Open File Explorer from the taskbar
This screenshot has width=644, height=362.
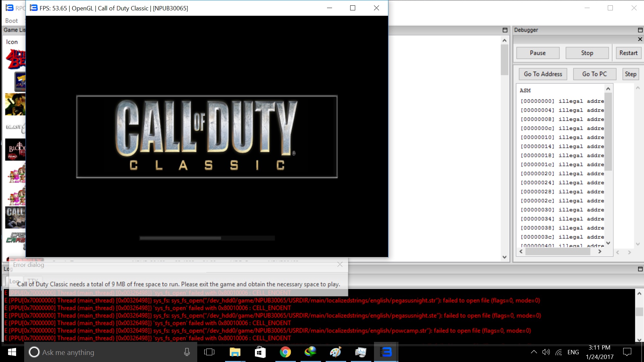[x=235, y=352]
